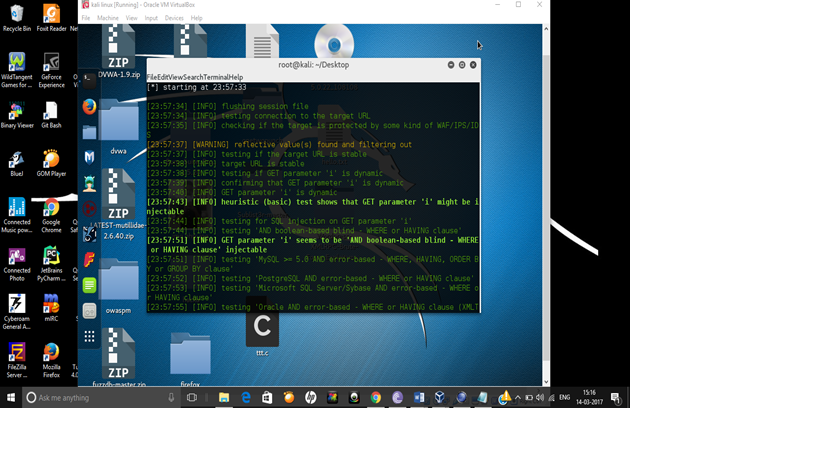The width and height of the screenshot is (819, 460).
Task: Select Binary Viewer desktop shortcut
Action: tap(17, 115)
